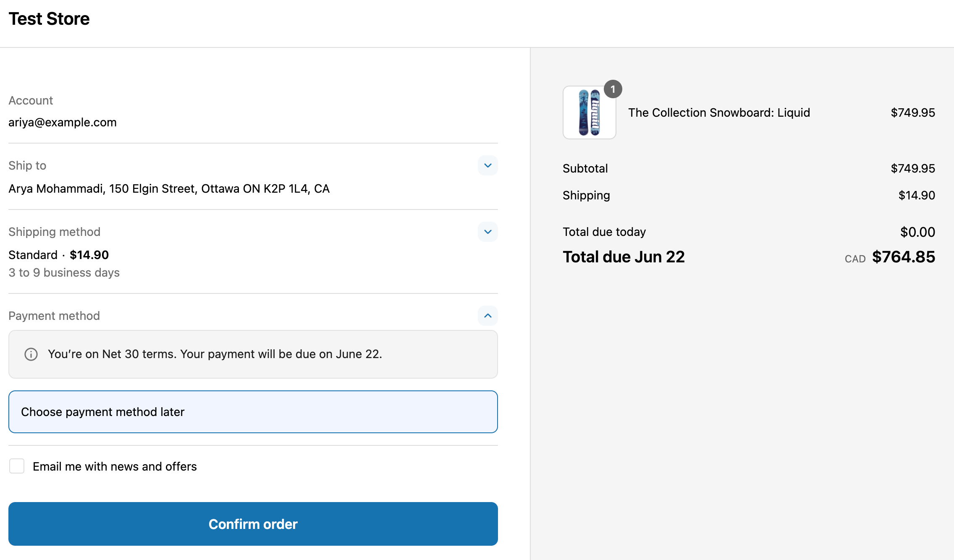This screenshot has height=560, width=954.
Task: Click the $764.85 total due amount
Action: coord(904,257)
